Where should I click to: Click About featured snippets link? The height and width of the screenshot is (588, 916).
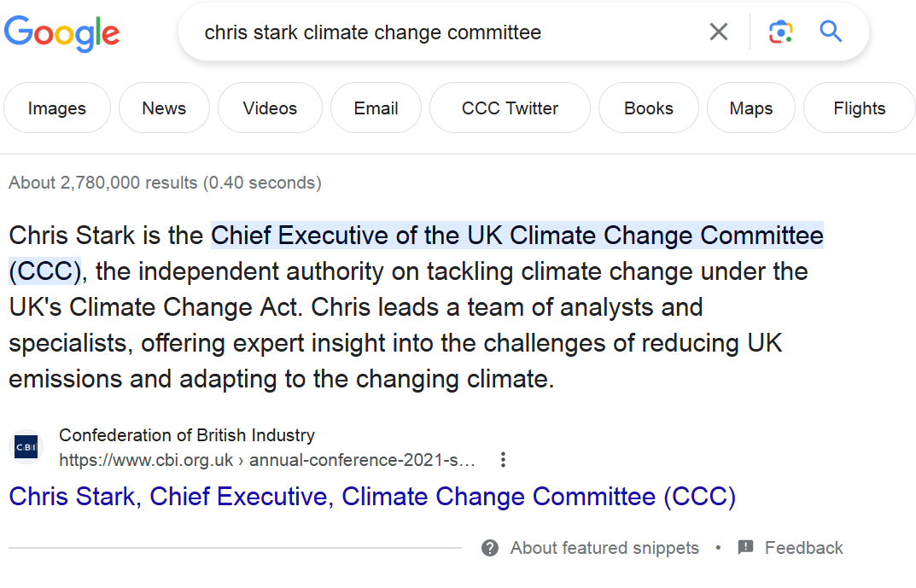[x=604, y=548]
